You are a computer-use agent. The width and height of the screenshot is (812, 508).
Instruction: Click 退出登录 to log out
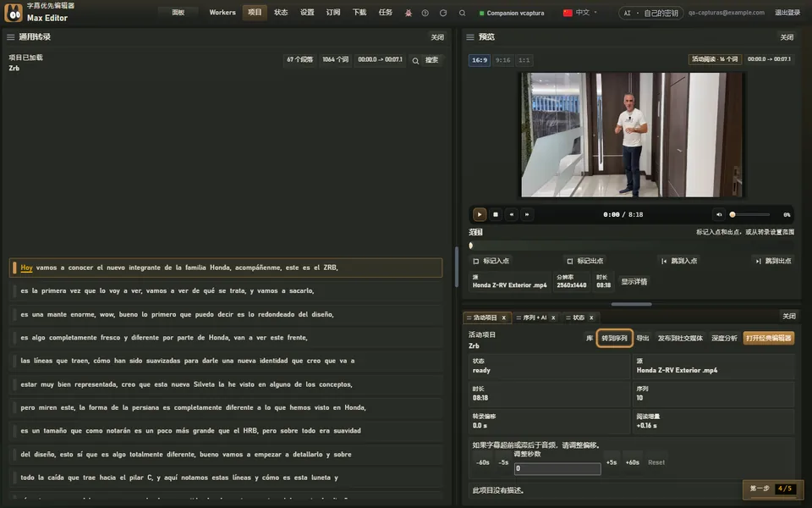(x=787, y=13)
